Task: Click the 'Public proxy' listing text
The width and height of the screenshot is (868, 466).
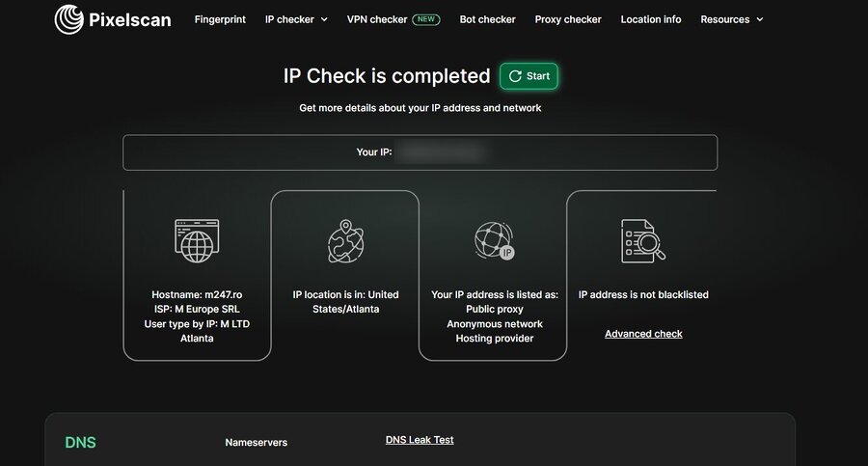Action: point(495,309)
